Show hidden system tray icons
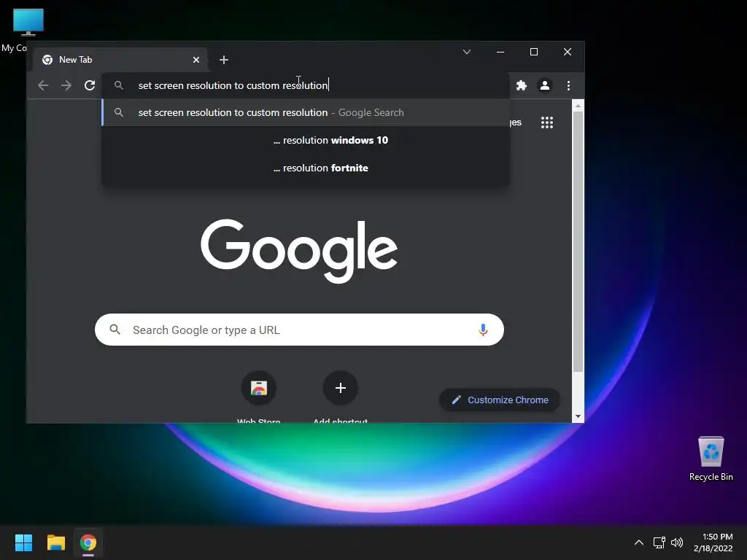This screenshot has height=560, width=747. point(639,542)
